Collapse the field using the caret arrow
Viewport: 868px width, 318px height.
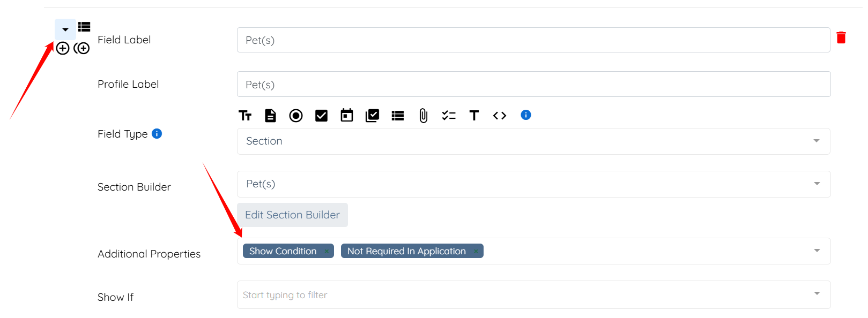coord(65,29)
